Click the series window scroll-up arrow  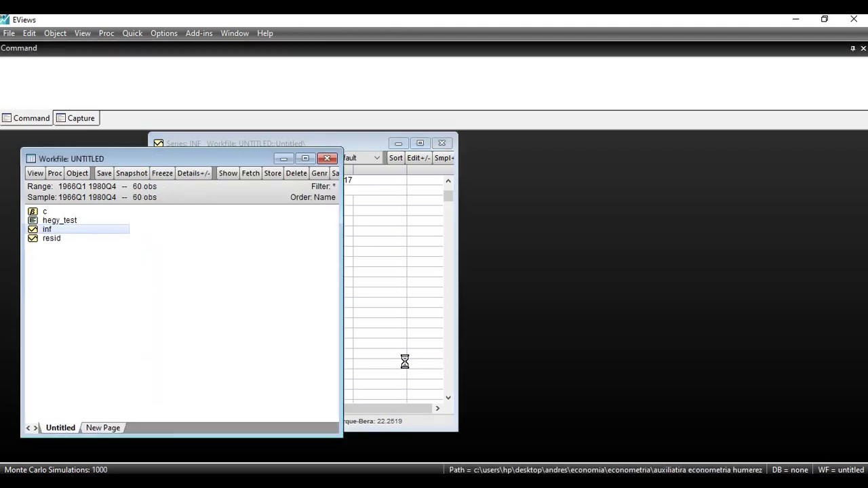click(448, 181)
